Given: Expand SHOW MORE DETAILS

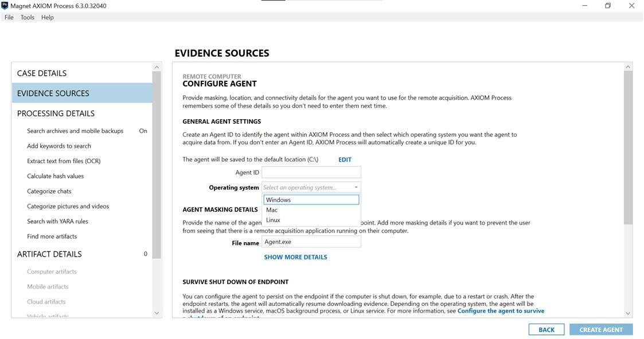Looking at the screenshot, I should 295,257.
